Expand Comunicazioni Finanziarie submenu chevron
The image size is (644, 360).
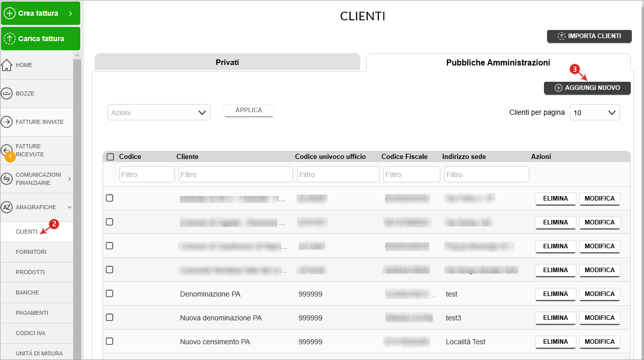(x=70, y=179)
